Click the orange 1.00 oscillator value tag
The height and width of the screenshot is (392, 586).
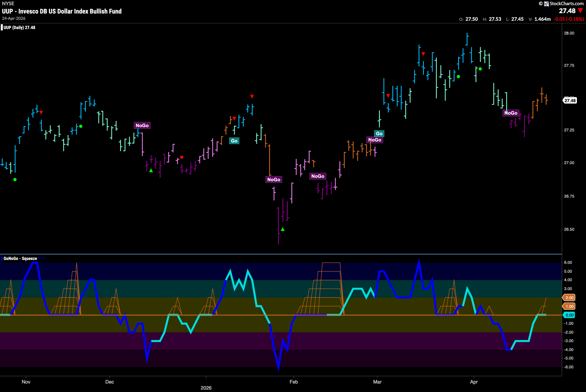569,306
